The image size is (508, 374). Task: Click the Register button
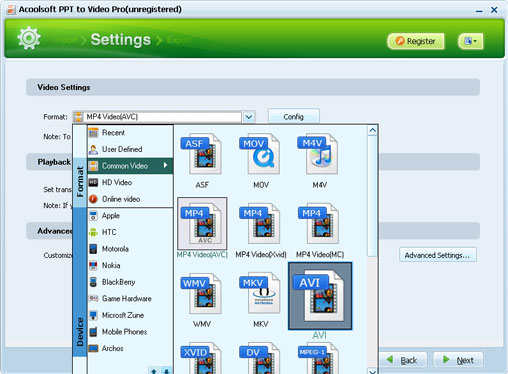[416, 41]
